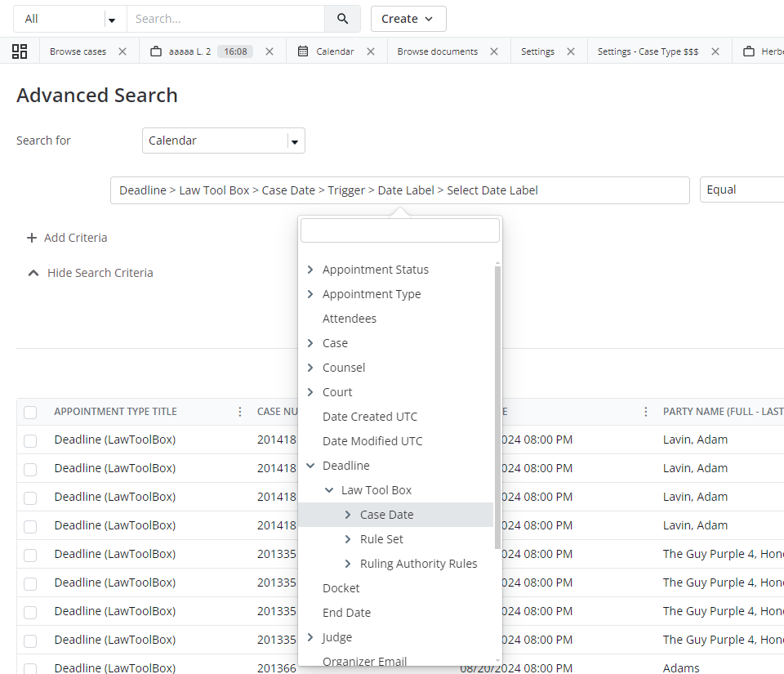Check the third Lavin, Adam row checkbox

click(30, 498)
